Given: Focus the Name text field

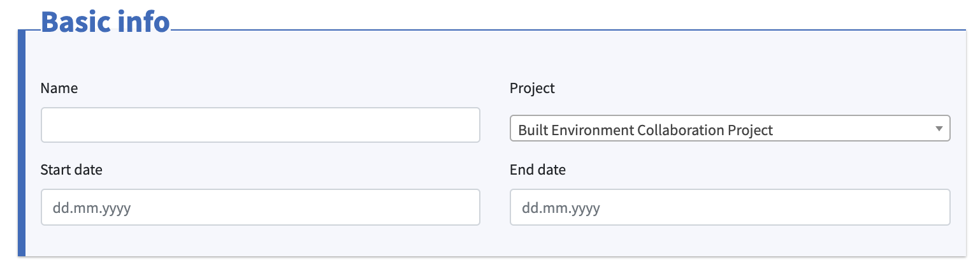Looking at the screenshot, I should point(260,125).
